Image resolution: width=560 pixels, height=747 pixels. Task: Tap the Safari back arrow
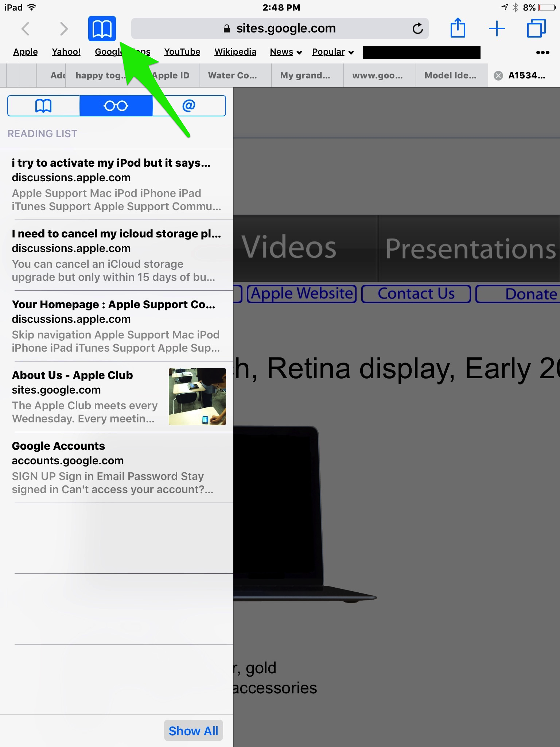tap(25, 28)
